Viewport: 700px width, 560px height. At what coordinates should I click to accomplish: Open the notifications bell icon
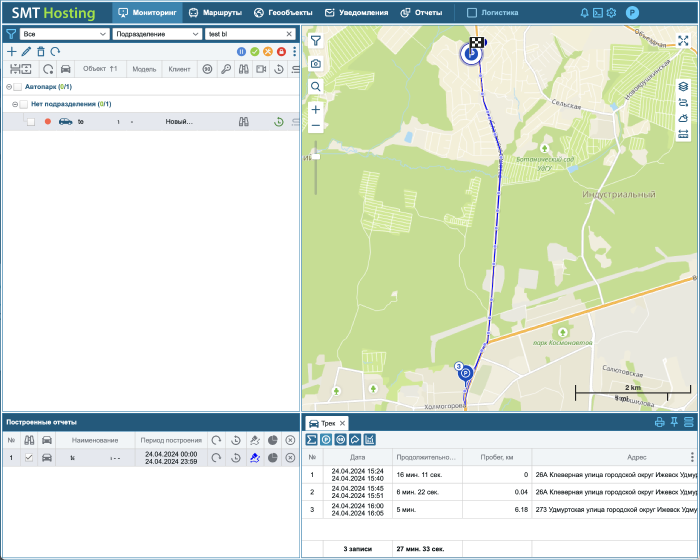tap(584, 13)
